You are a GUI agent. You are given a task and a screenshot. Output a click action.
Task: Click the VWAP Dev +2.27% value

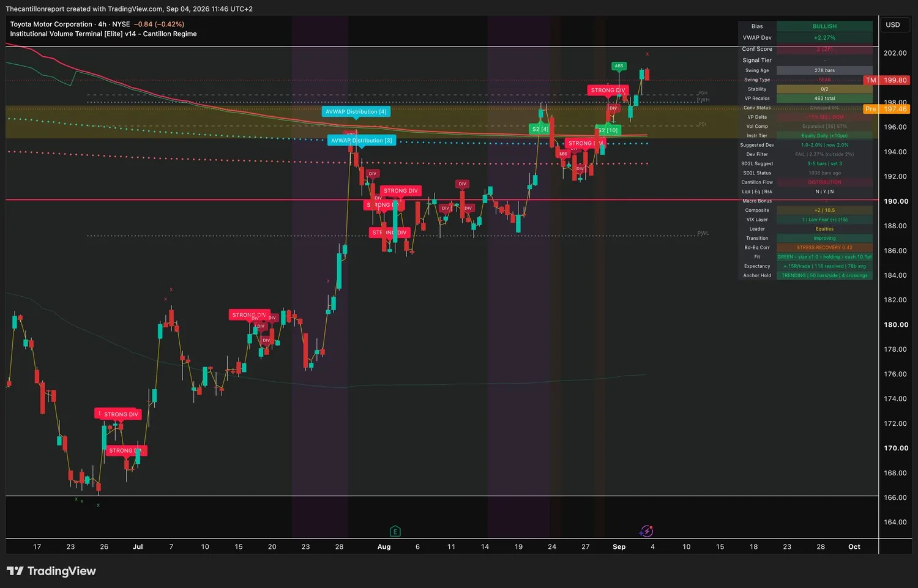point(824,38)
